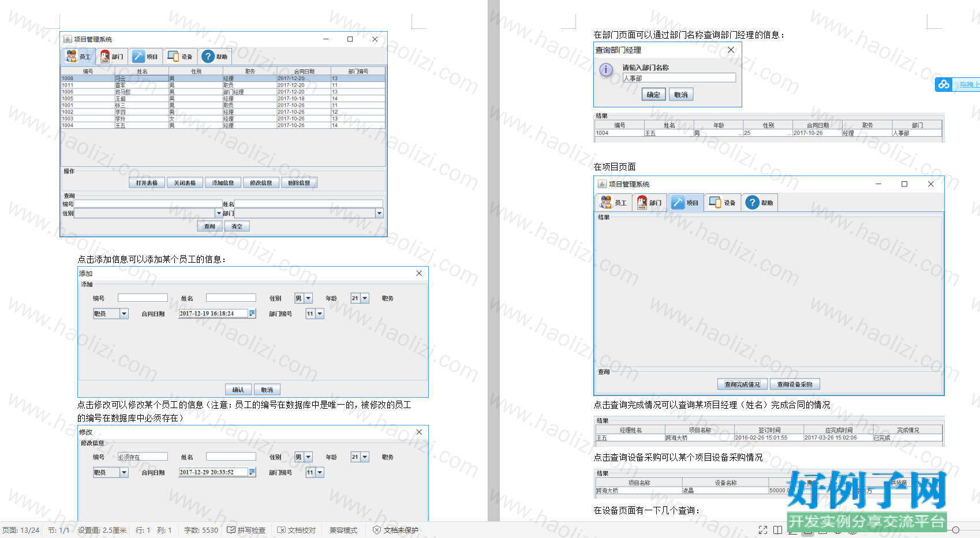Switch to 部门 tab in the employee-table window
Viewport: 980px width, 538px height.
coord(112,57)
